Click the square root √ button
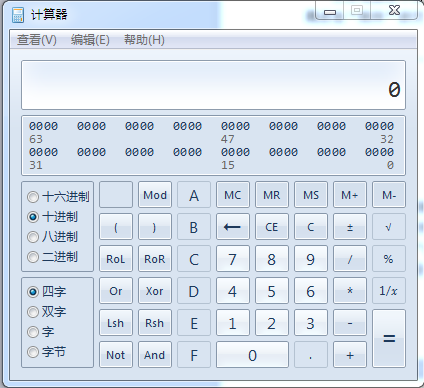424x388 pixels. pyautogui.click(x=389, y=227)
